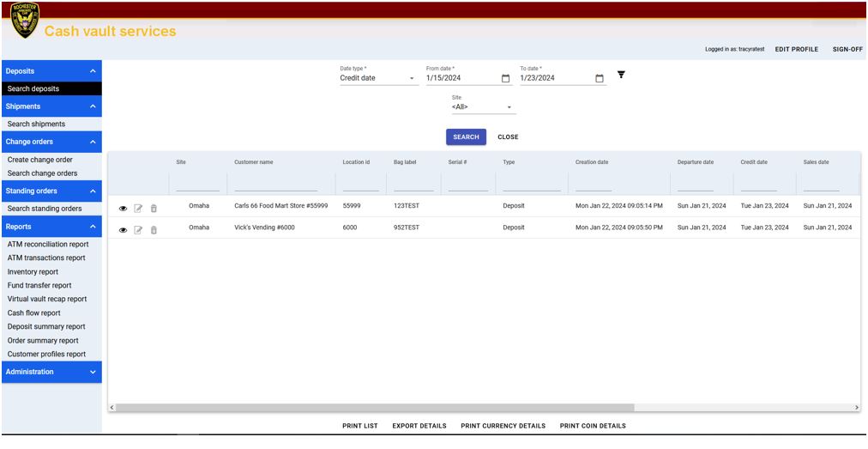Open the Date type dropdown
This screenshot has height=449, width=868.
[378, 78]
